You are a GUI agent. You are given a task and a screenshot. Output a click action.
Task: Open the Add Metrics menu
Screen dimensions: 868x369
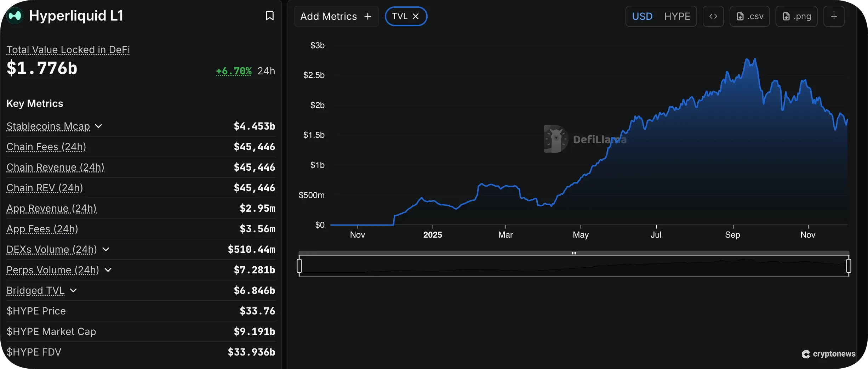click(336, 16)
